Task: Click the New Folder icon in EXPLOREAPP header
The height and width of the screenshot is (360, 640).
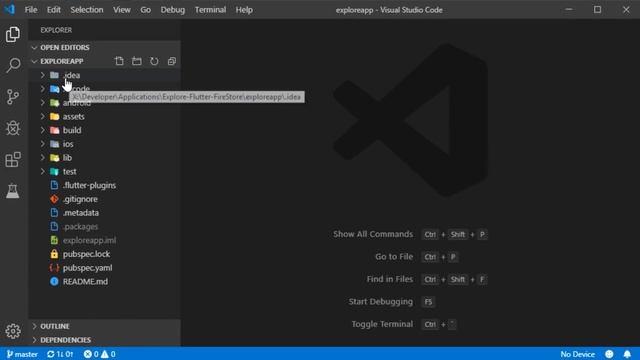Action: [137, 61]
